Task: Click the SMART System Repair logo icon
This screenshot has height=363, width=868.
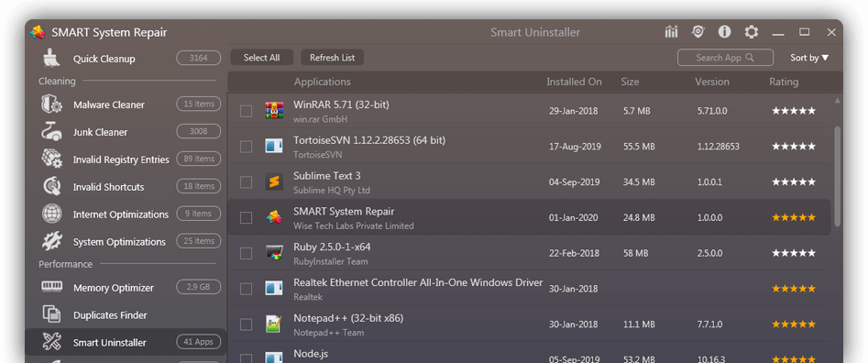Action: click(38, 33)
